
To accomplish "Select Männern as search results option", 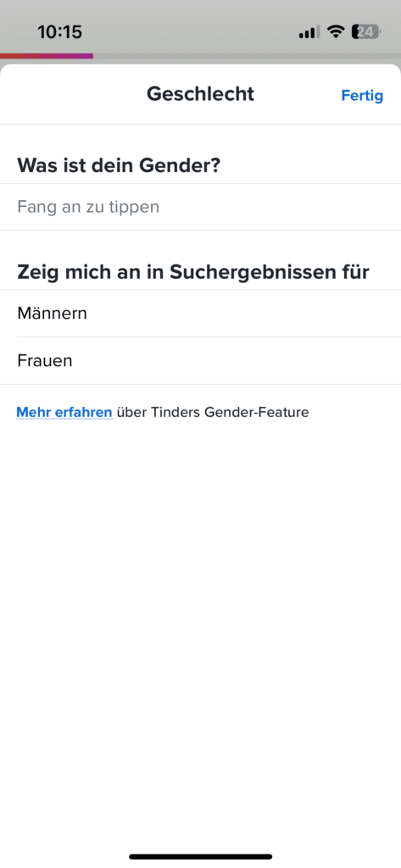I will coord(200,314).
